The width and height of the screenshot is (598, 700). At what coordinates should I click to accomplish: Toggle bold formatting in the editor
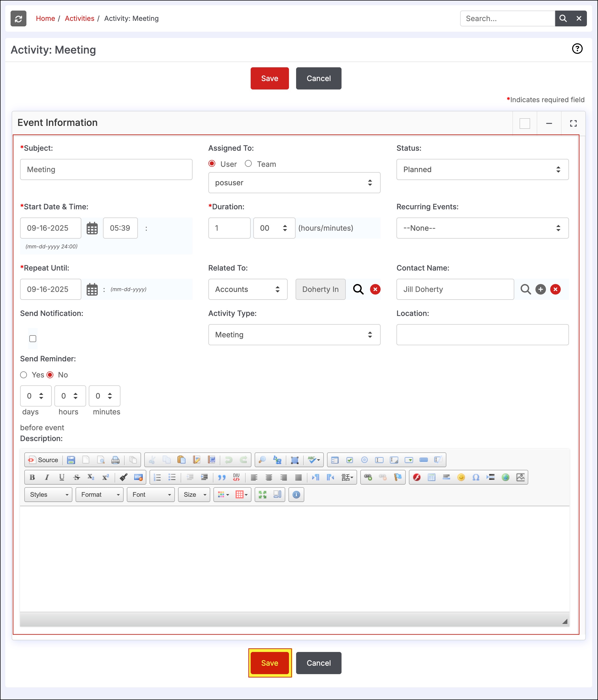[x=32, y=477]
